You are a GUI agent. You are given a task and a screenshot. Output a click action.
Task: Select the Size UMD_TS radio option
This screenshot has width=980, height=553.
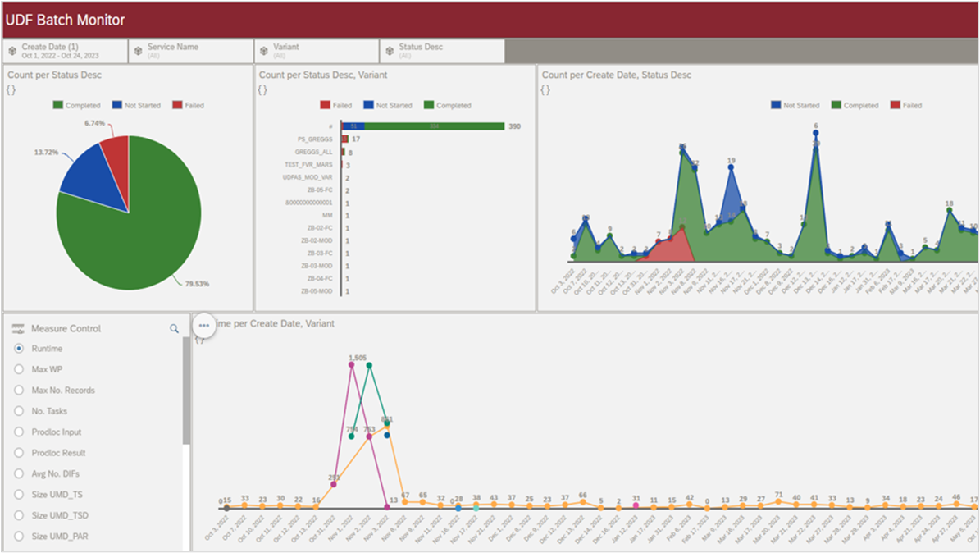coord(19,495)
